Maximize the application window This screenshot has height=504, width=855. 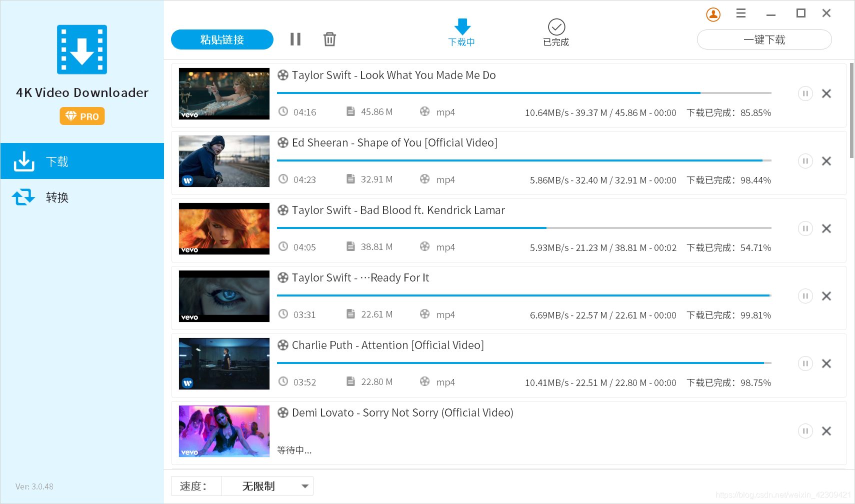click(x=800, y=13)
